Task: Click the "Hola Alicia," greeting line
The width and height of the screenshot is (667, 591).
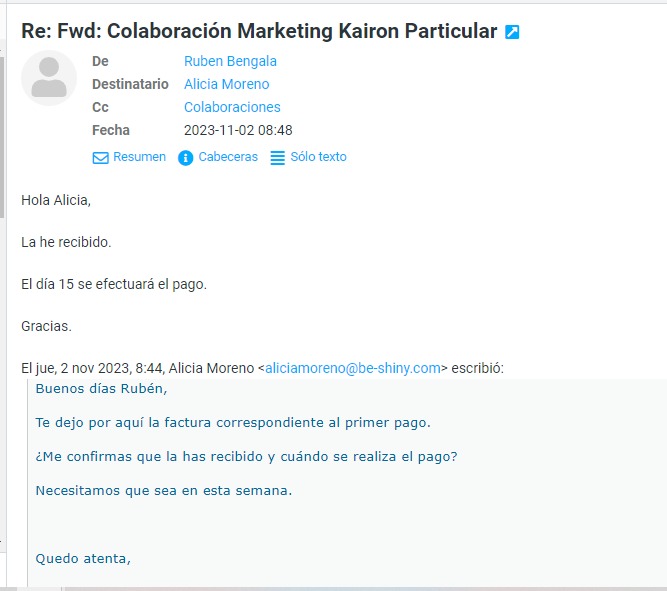Action: click(56, 200)
